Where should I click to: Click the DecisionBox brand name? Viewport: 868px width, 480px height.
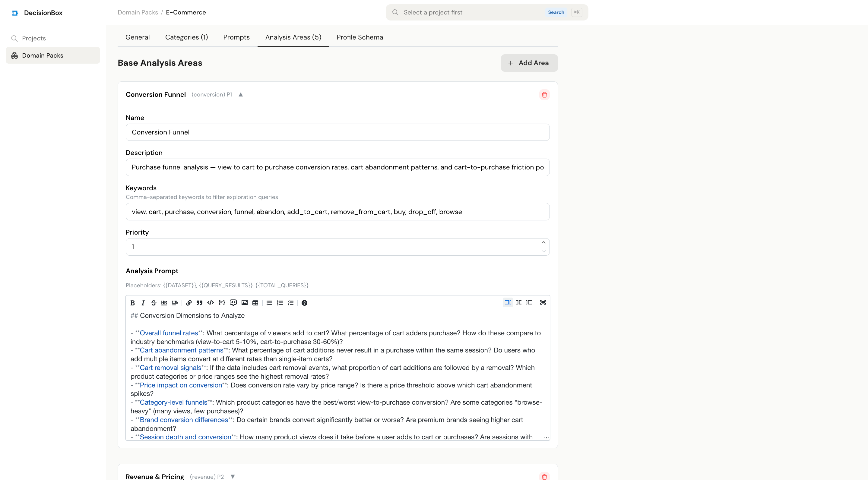43,13
